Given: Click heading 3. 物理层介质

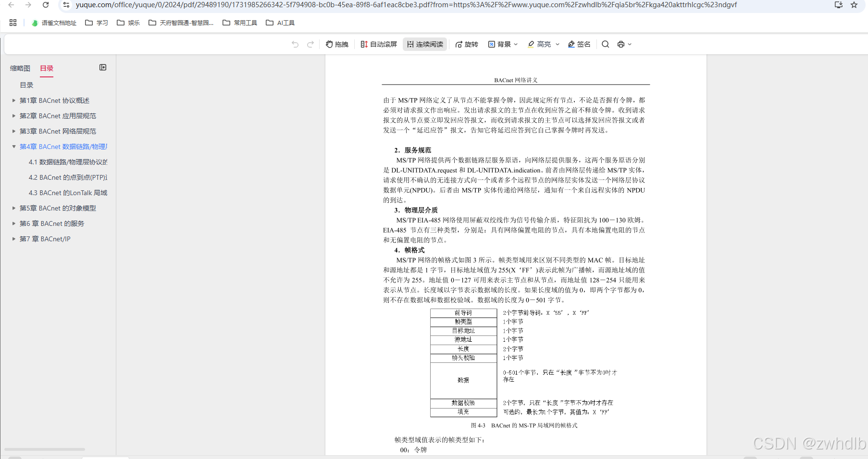Looking at the screenshot, I should coord(416,210).
